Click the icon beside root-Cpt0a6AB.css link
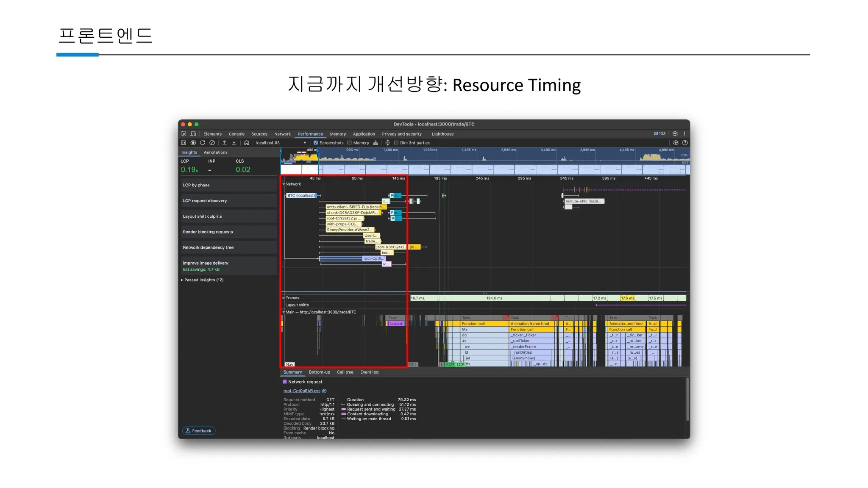868x488 pixels. 324,391
